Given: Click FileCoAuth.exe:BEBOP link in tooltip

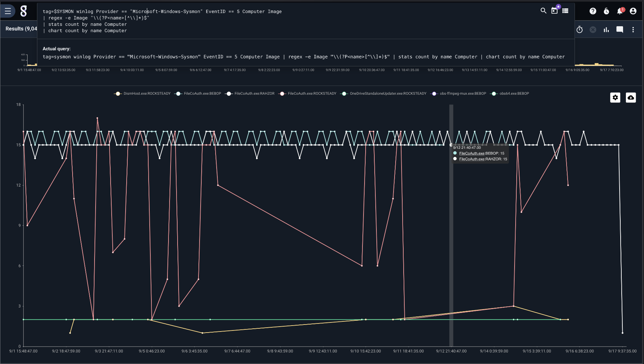Looking at the screenshot, I should [472, 153].
